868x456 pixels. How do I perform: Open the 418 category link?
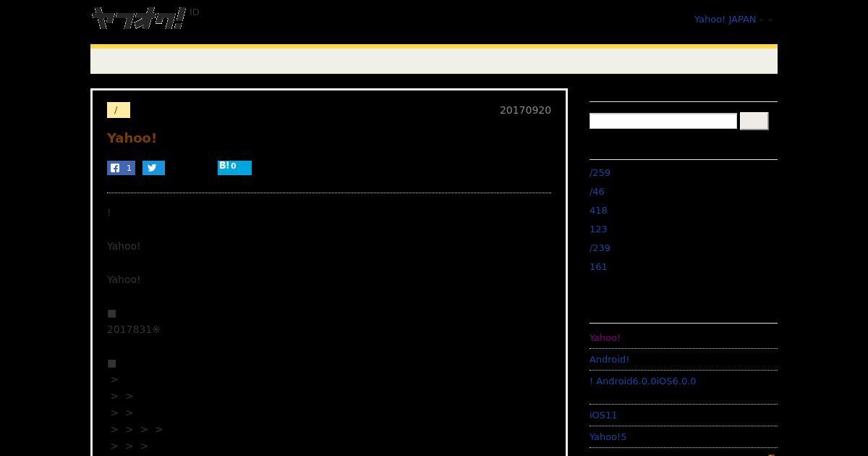tap(598, 211)
